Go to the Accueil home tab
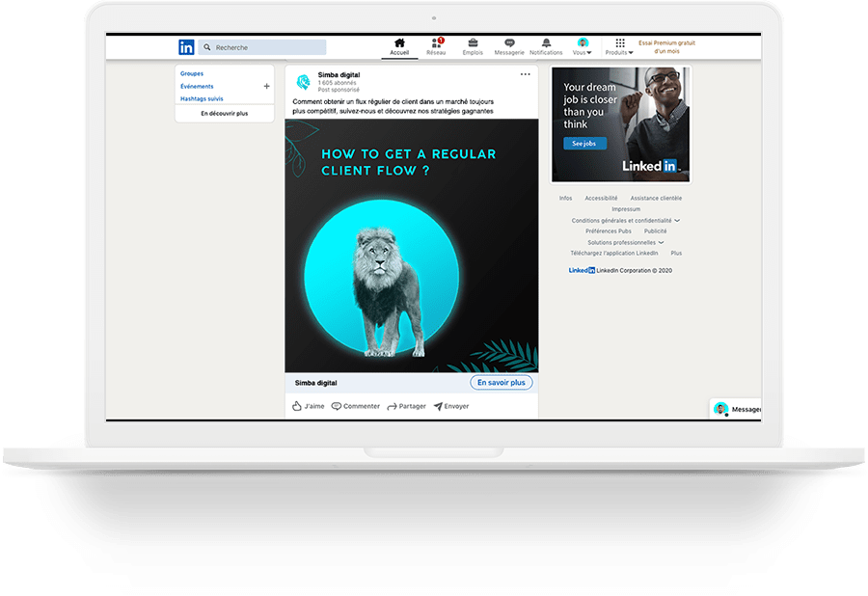The height and width of the screenshot is (596, 868). coord(399,47)
